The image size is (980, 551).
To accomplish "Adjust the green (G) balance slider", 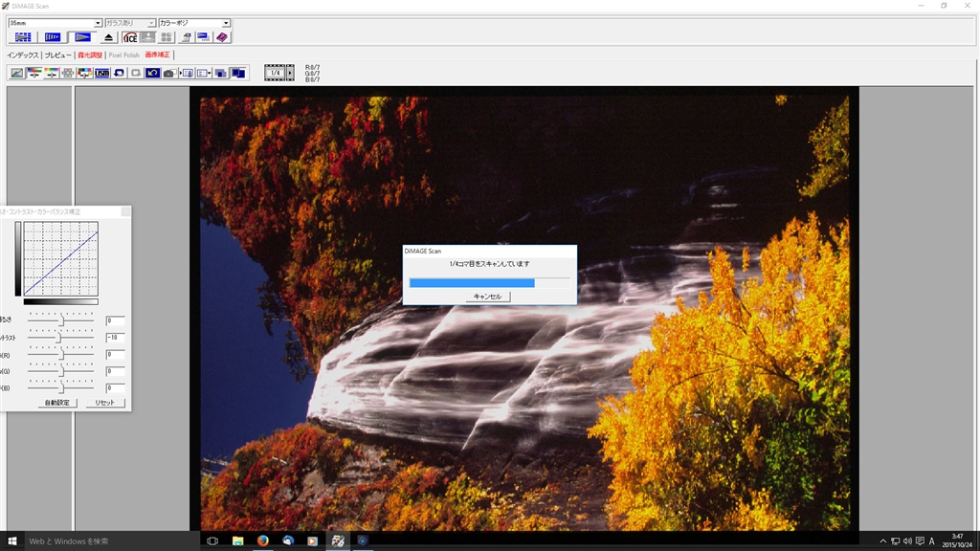I will [60, 371].
